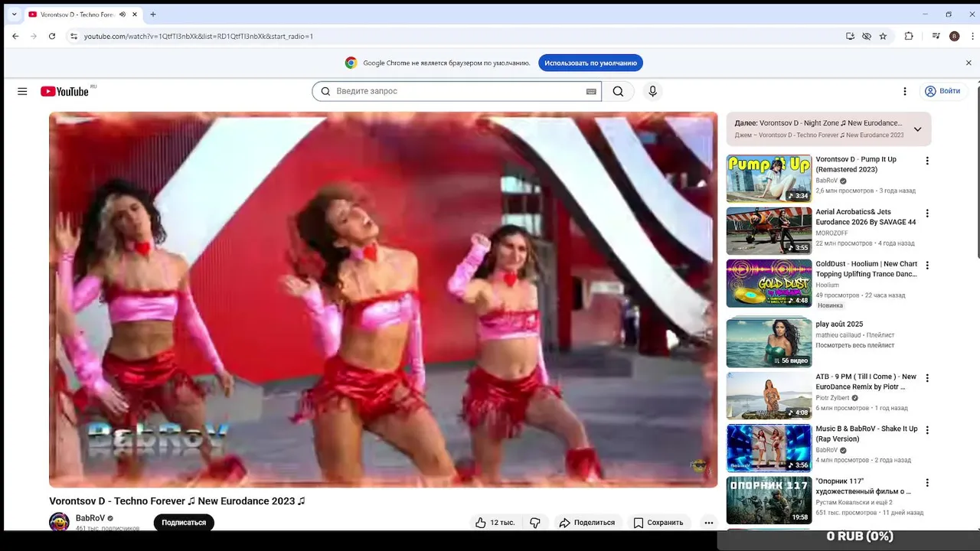Screen dimensions: 980x551
Task: Open the tab search dropdown arrow
Action: tap(14, 15)
